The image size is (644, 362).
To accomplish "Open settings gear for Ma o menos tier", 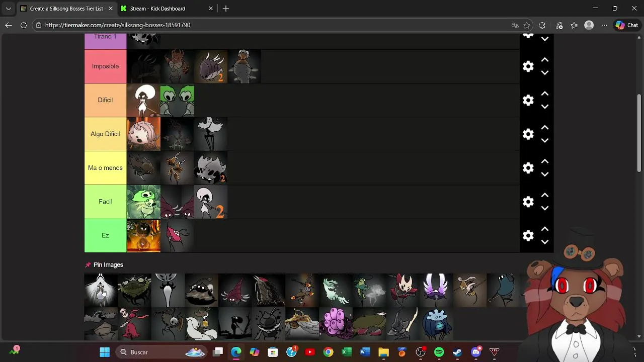I will [x=528, y=168].
